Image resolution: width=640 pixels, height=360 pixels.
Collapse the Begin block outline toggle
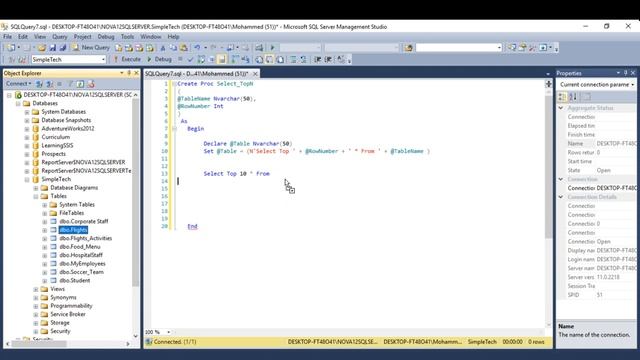coord(174,129)
